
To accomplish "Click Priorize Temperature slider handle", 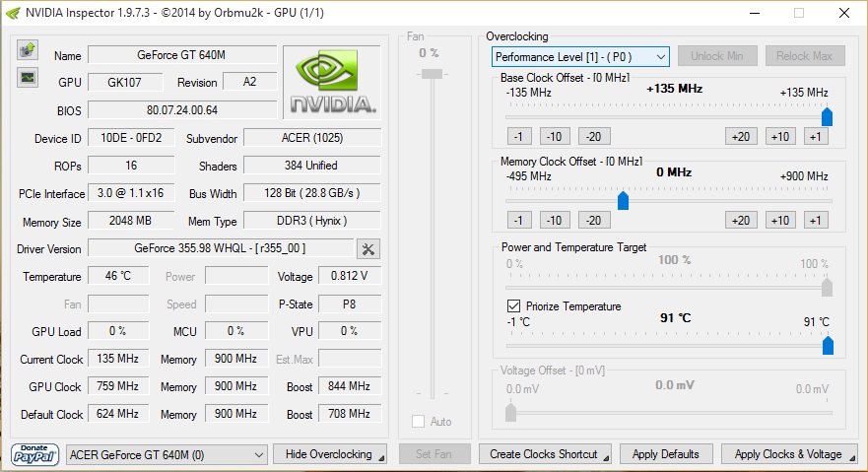I will (x=828, y=345).
